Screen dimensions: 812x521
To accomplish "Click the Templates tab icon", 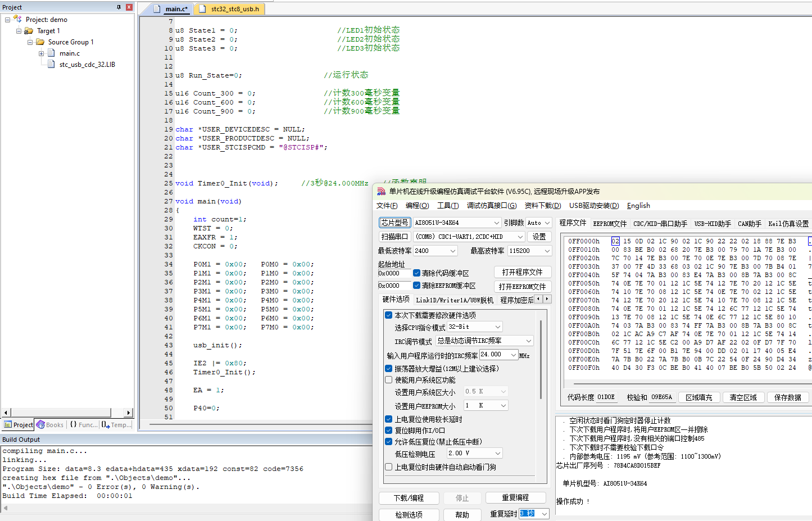I will click(x=105, y=425).
